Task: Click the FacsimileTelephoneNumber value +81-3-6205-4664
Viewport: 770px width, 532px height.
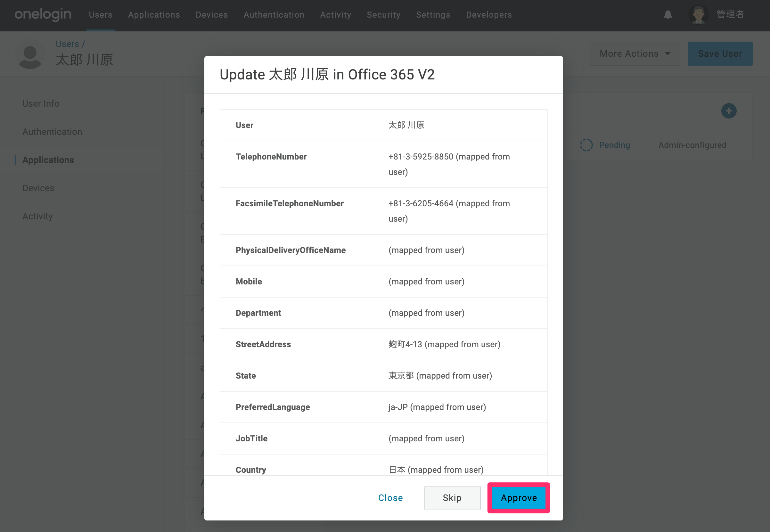Action: (421, 203)
